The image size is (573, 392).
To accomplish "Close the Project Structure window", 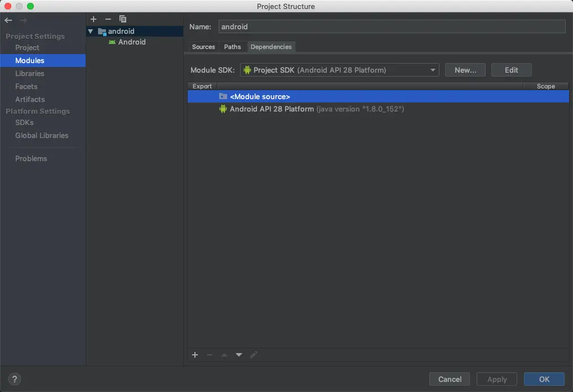I will tap(8, 6).
